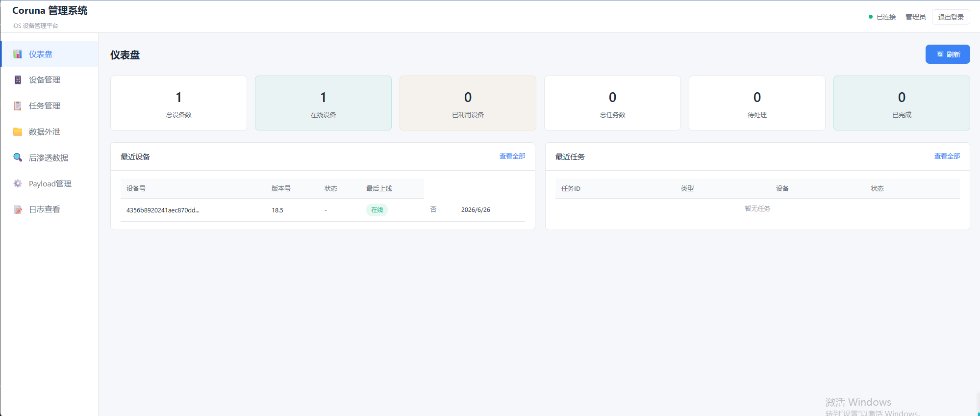Select the 待处理 stat card
This screenshot has width=980, height=416.
(x=757, y=103)
